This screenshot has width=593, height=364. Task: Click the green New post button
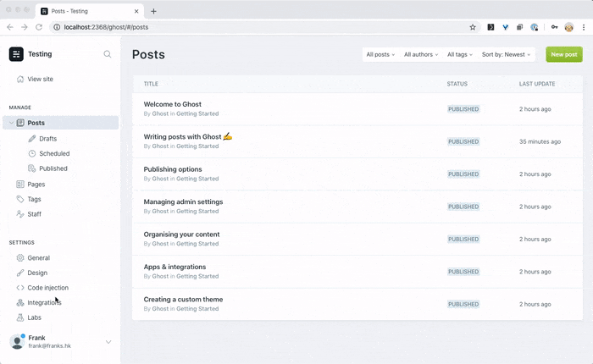tap(564, 54)
